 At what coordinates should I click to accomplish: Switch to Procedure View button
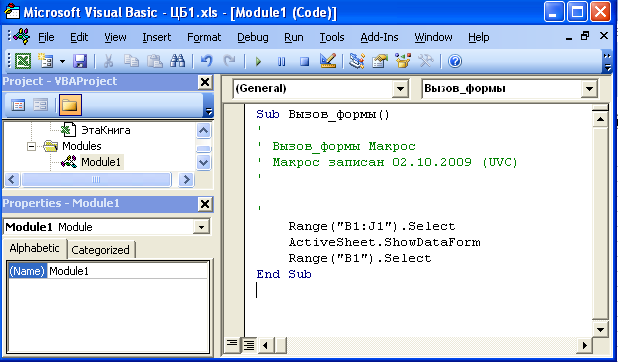point(232,345)
